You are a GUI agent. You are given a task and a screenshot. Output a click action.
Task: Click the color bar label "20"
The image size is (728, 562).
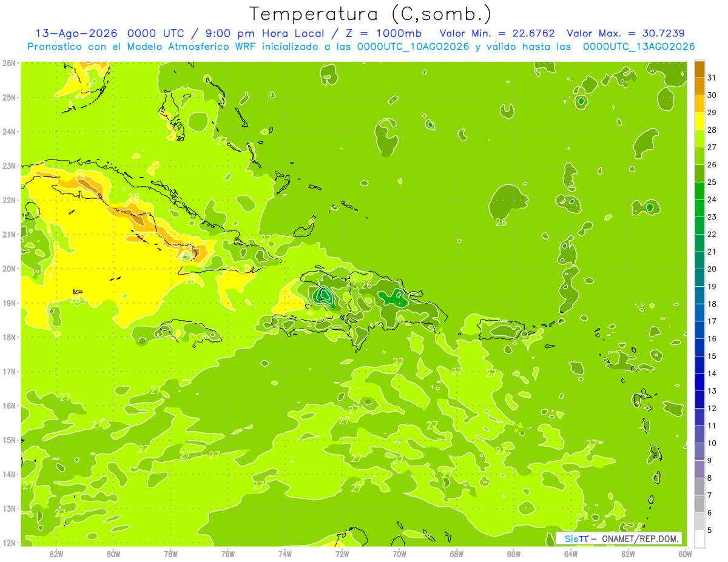712,269
